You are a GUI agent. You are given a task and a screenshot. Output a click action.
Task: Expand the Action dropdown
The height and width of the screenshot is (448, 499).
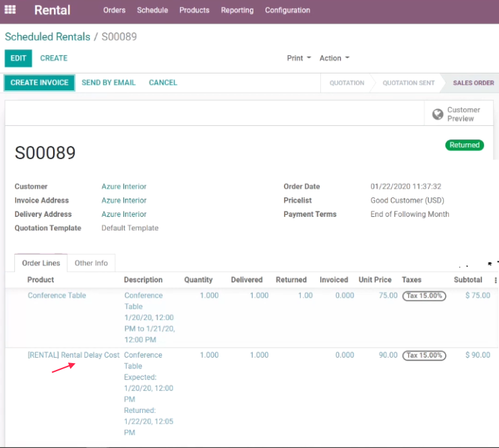(334, 58)
